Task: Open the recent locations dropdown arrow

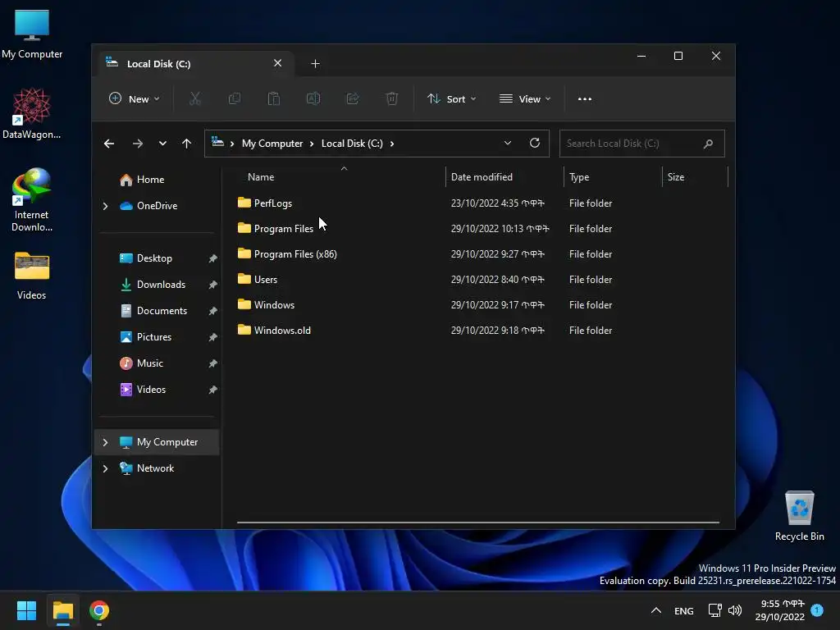Action: tap(162, 144)
